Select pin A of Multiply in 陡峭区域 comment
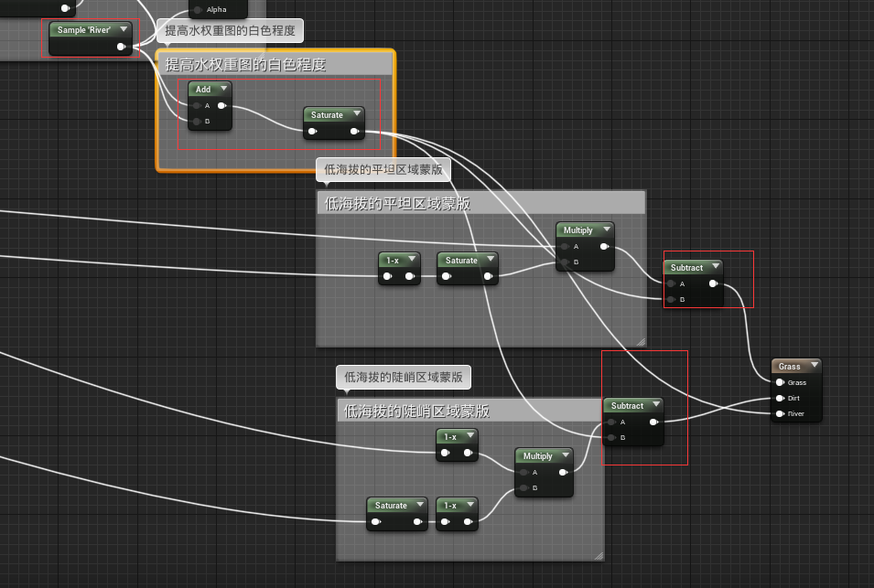This screenshot has width=874, height=588. pyautogui.click(x=524, y=472)
